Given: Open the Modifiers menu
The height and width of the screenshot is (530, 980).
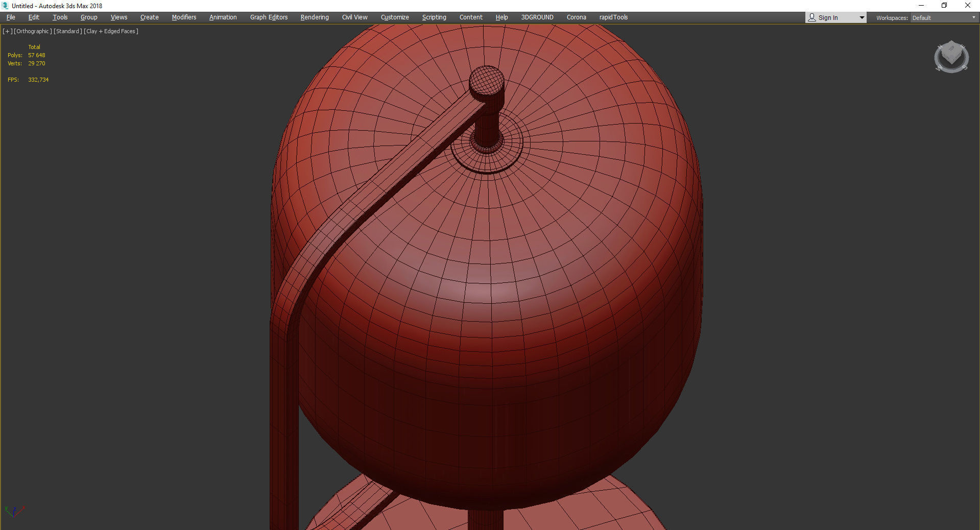Looking at the screenshot, I should point(184,17).
